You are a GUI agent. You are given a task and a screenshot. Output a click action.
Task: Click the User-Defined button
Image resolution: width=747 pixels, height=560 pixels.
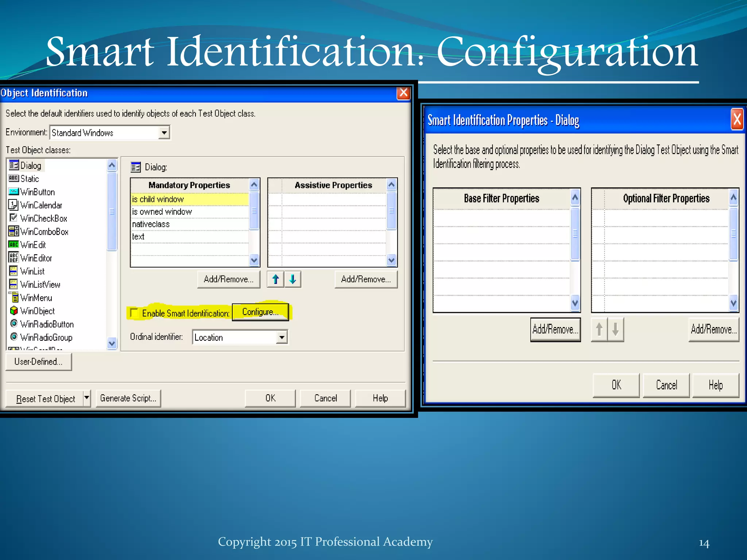(39, 362)
